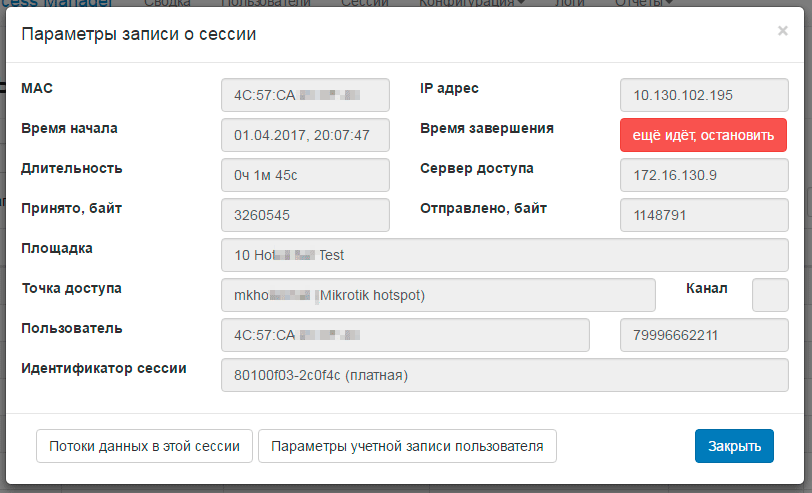812x493 pixels.
Task: Select the 'IP адрес' field with 10.130.102.195
Action: [x=704, y=96]
